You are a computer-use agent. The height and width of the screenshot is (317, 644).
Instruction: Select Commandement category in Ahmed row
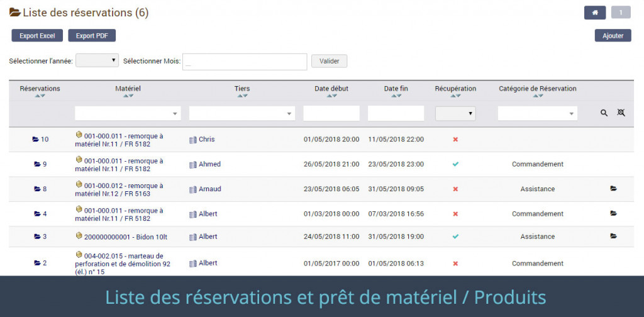click(x=538, y=164)
